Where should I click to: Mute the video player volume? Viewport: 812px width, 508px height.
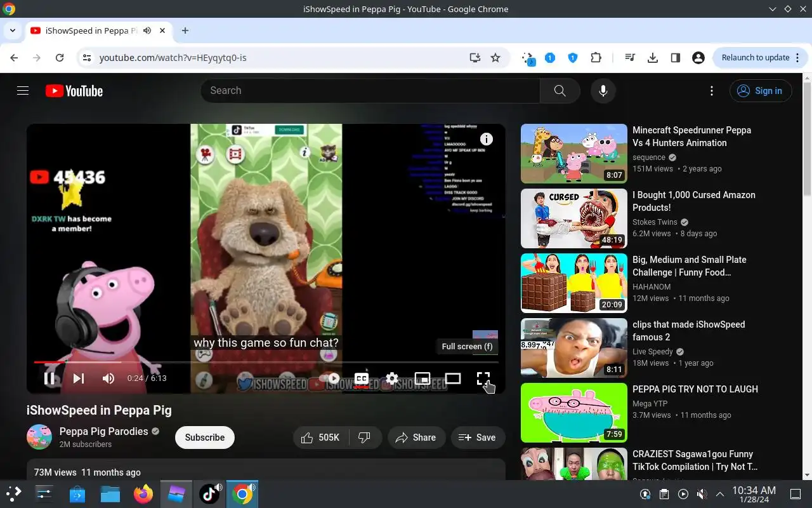[x=108, y=378]
